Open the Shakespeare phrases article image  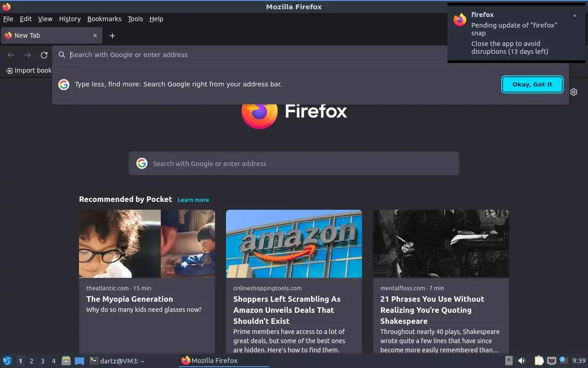[441, 244]
